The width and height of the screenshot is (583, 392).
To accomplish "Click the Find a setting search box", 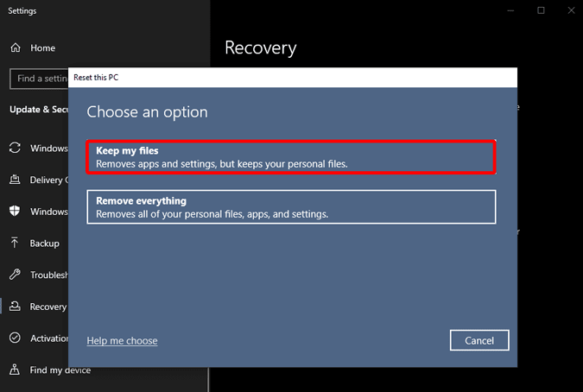I will coord(39,79).
